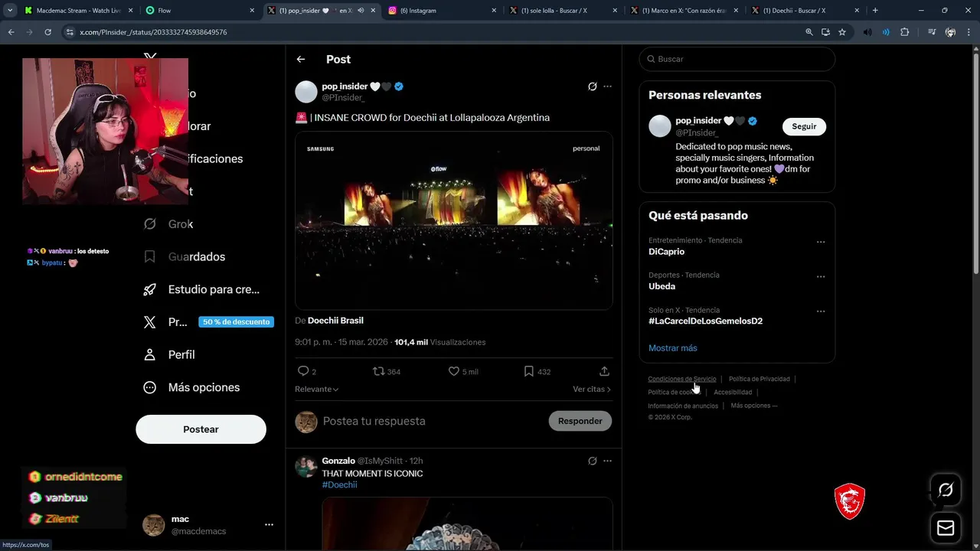The image size is (980, 551).
Task: Open Chrome tab search dropdown arrow
Action: click(x=10, y=11)
